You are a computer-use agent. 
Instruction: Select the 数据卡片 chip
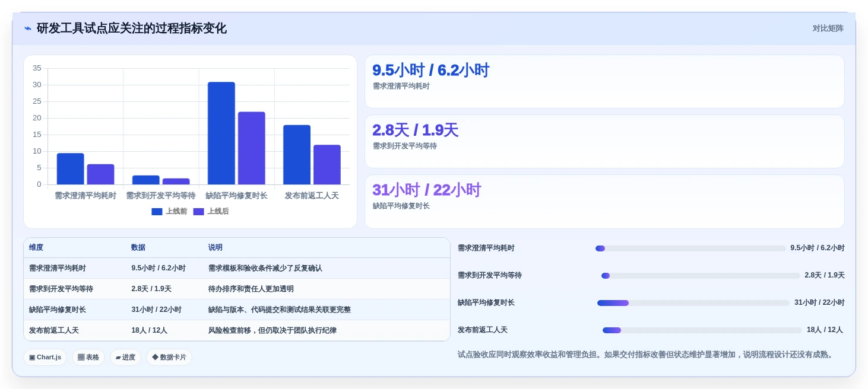[169, 357]
